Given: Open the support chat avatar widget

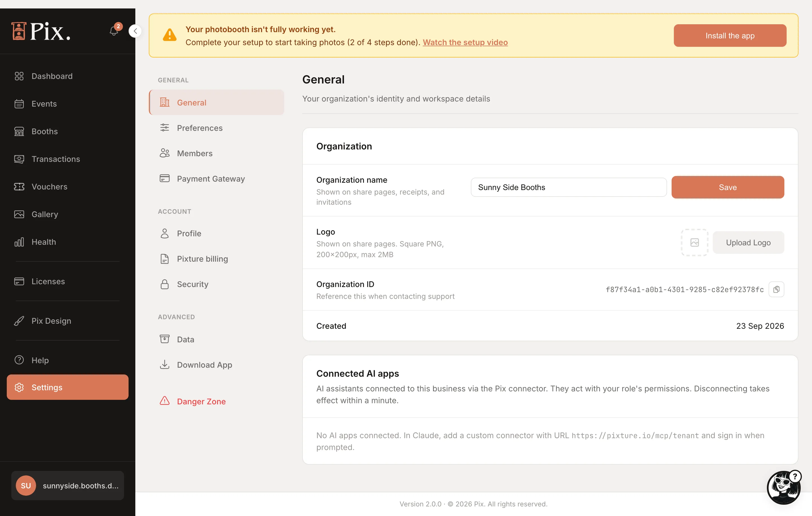Looking at the screenshot, I should click(x=784, y=488).
